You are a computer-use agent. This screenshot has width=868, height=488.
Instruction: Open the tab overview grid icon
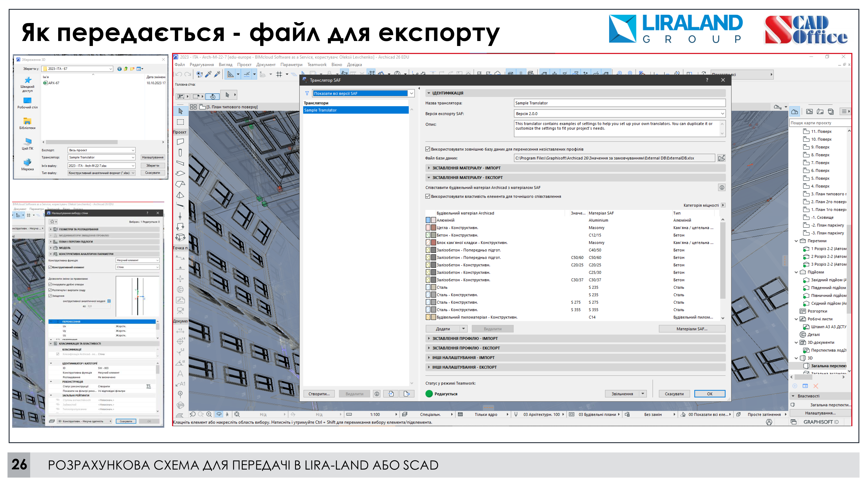(x=193, y=107)
